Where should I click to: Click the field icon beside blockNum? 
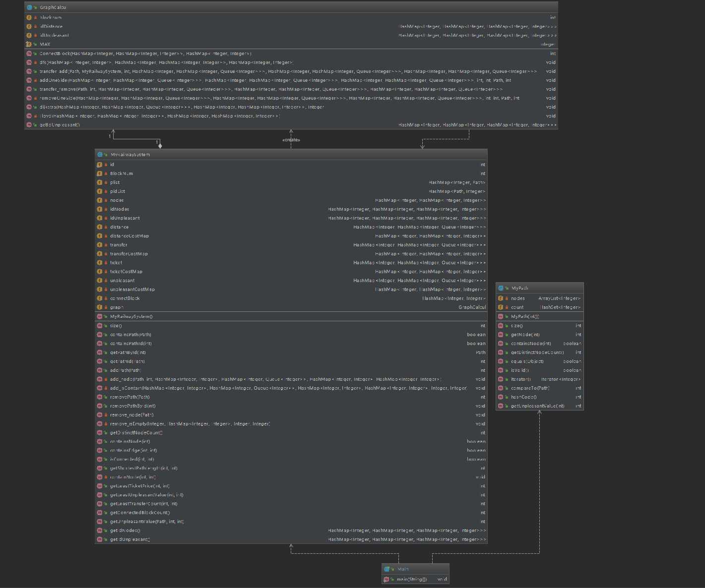(29, 17)
